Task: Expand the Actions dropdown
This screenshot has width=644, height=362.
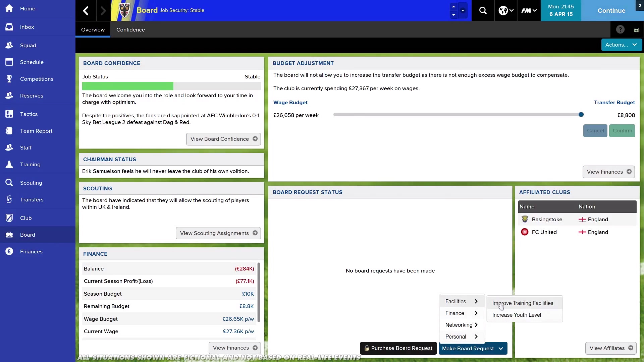Action: 621,45
